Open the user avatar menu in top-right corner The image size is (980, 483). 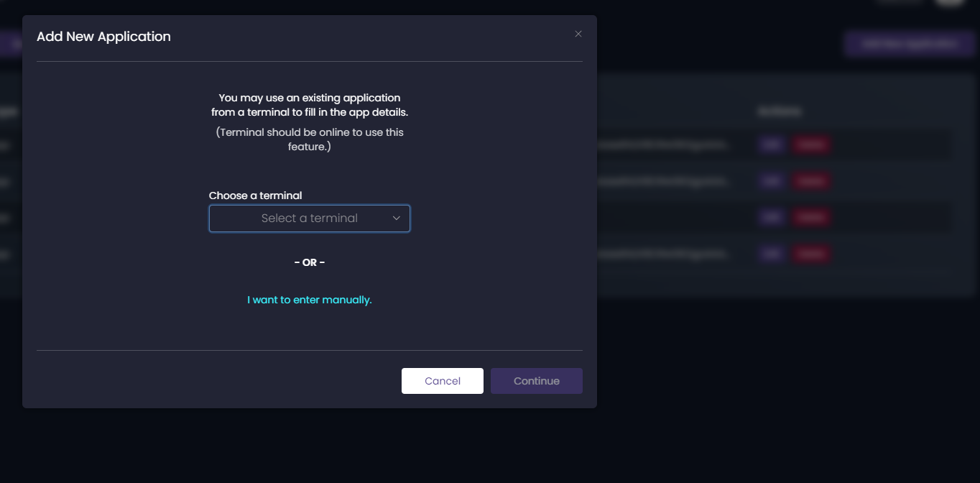pyautogui.click(x=951, y=2)
